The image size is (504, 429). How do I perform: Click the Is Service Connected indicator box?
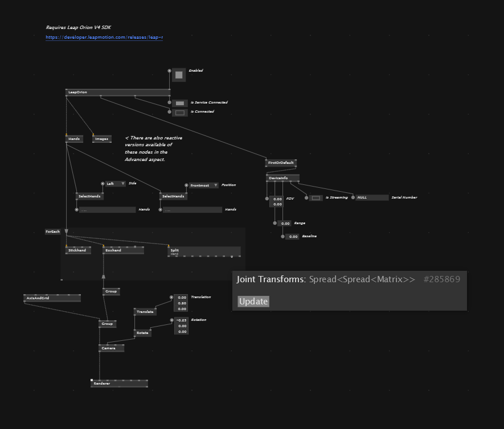pos(180,103)
